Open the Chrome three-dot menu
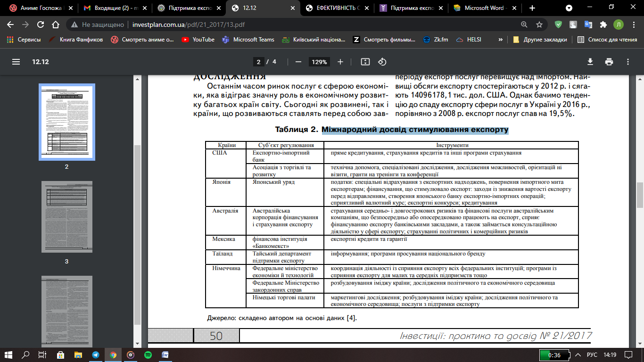The image size is (644, 362). (633, 25)
